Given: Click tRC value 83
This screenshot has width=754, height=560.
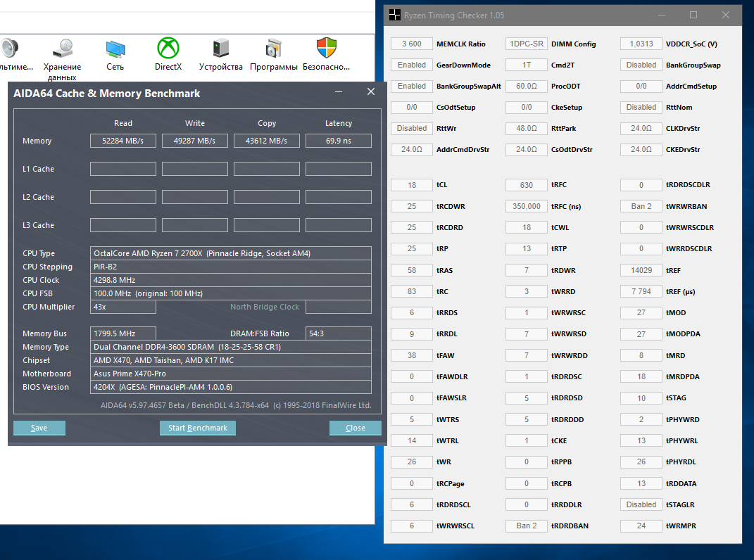Looking at the screenshot, I should 412,291.
